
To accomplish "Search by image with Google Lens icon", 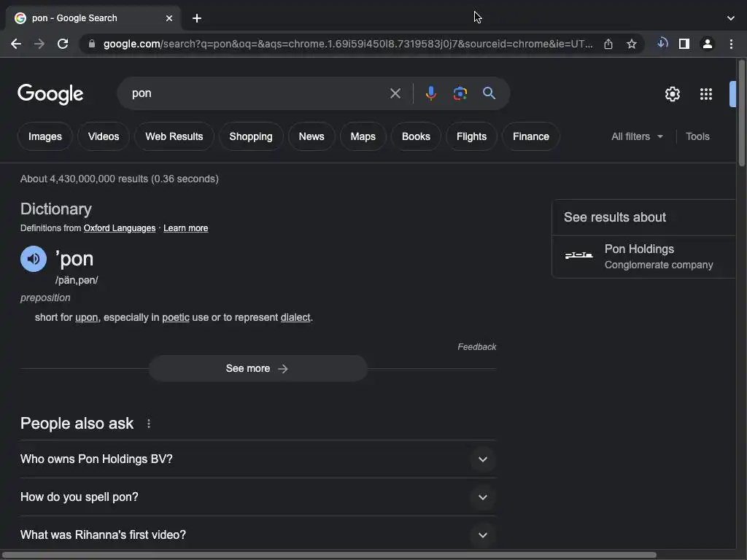I will [x=460, y=93].
